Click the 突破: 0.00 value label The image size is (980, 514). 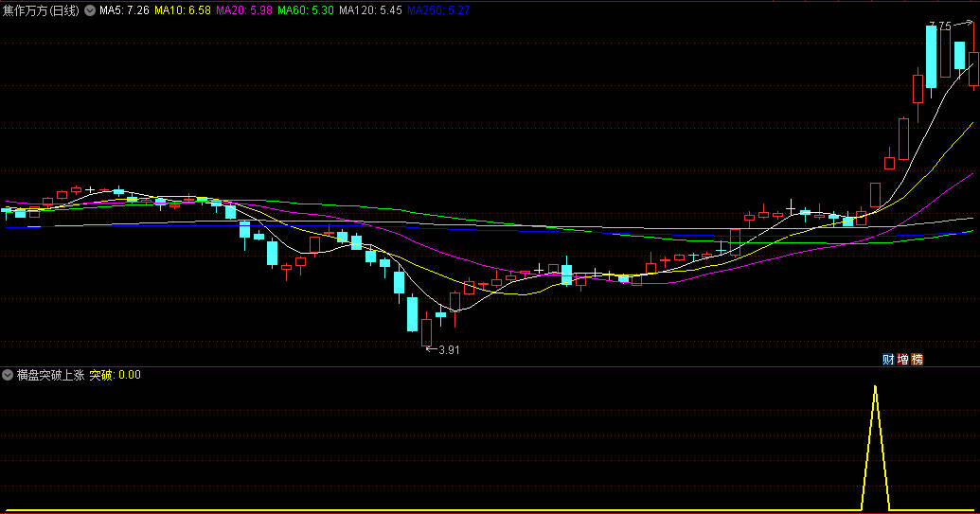click(115, 375)
